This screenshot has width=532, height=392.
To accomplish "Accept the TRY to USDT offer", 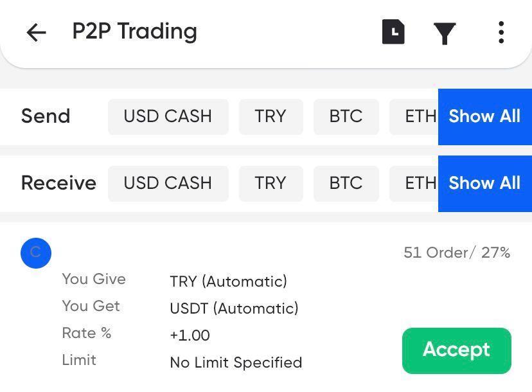I will click(x=456, y=350).
